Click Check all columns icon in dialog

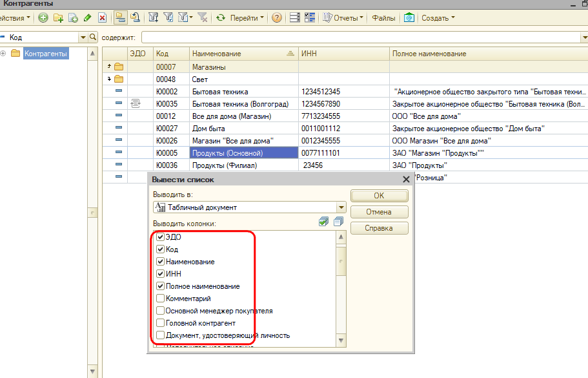coord(323,222)
